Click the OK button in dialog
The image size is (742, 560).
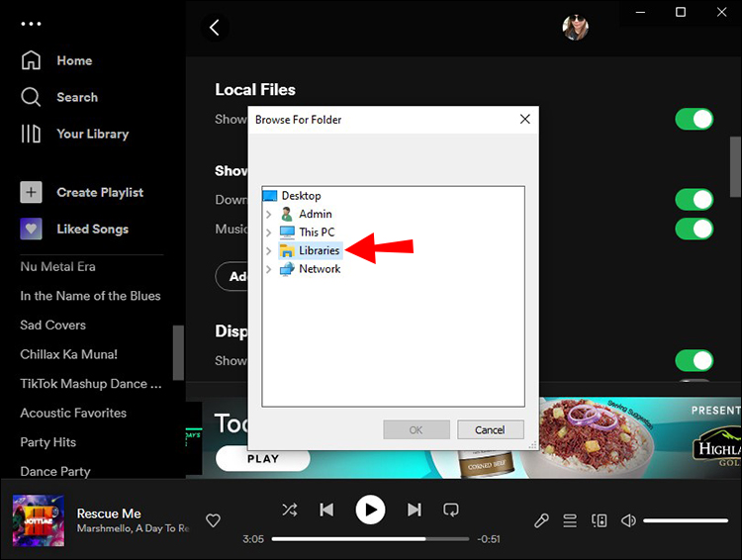(417, 429)
